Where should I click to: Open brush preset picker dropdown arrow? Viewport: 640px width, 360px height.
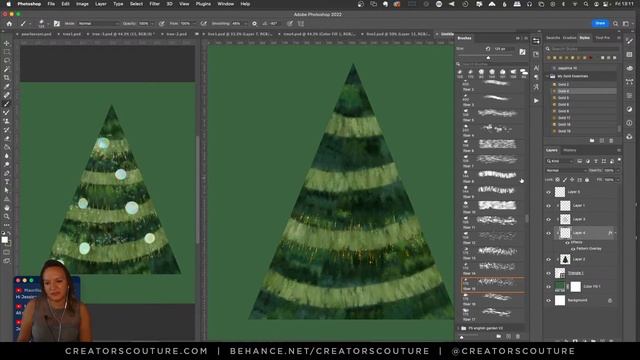click(47, 24)
